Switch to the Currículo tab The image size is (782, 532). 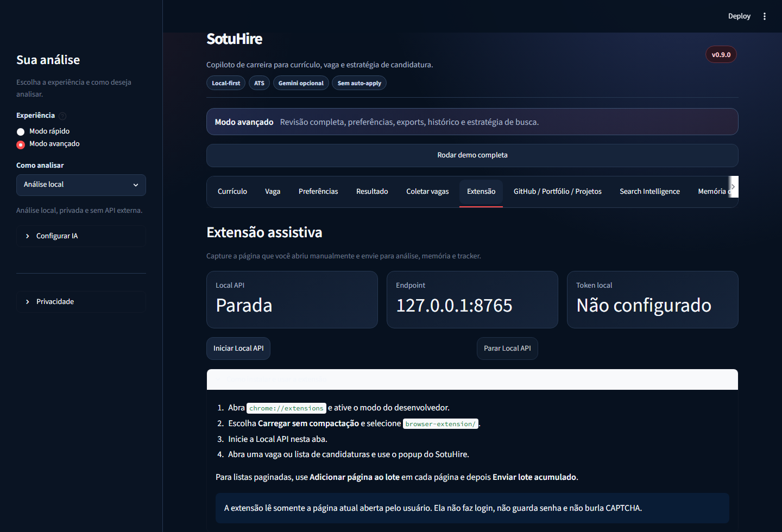pos(232,192)
